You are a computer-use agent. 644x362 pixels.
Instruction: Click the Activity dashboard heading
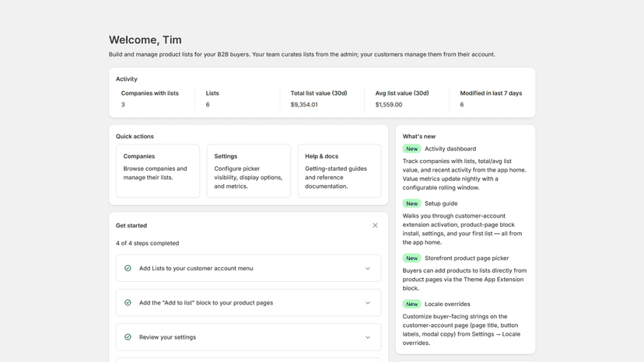point(450,148)
